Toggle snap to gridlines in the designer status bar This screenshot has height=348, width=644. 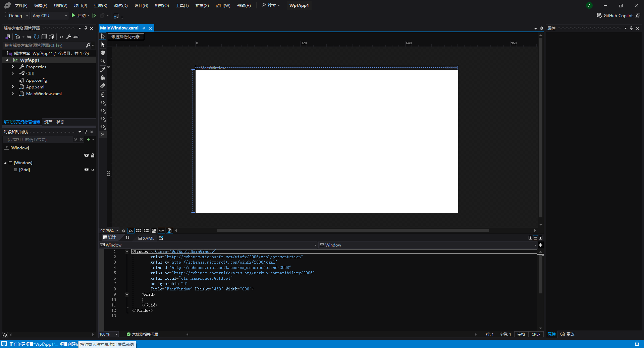click(x=139, y=231)
